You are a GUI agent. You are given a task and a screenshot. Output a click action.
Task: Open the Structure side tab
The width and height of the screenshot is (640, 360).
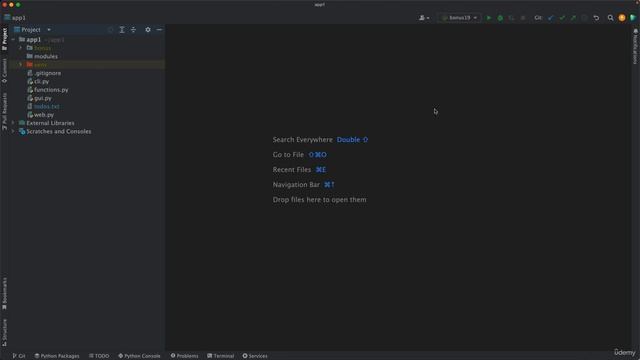click(4, 332)
